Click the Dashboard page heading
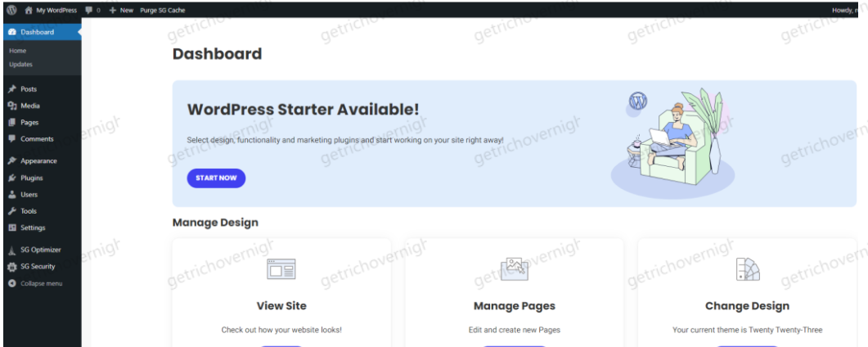This screenshot has width=868, height=347. click(217, 54)
